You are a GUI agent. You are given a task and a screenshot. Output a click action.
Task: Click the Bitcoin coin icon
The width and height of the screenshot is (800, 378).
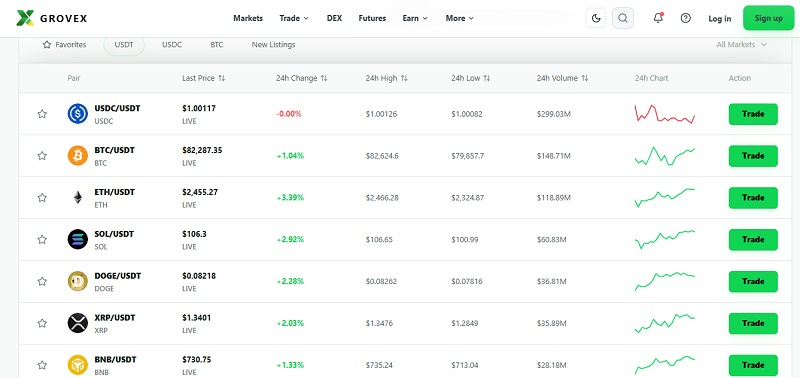point(78,156)
